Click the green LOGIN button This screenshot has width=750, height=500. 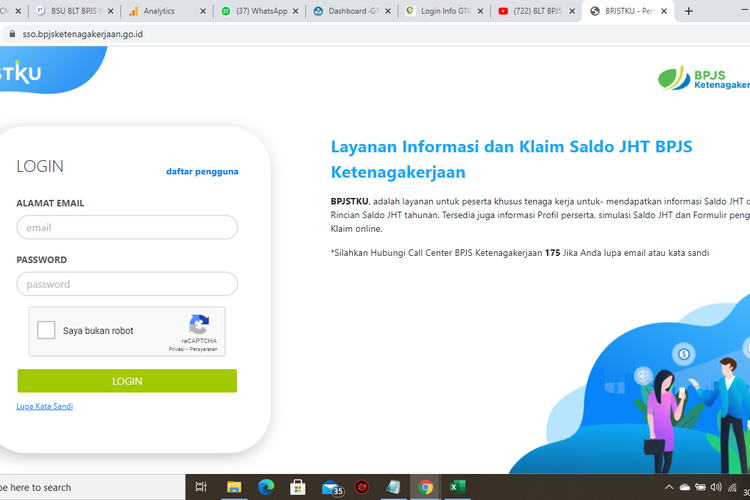click(127, 381)
